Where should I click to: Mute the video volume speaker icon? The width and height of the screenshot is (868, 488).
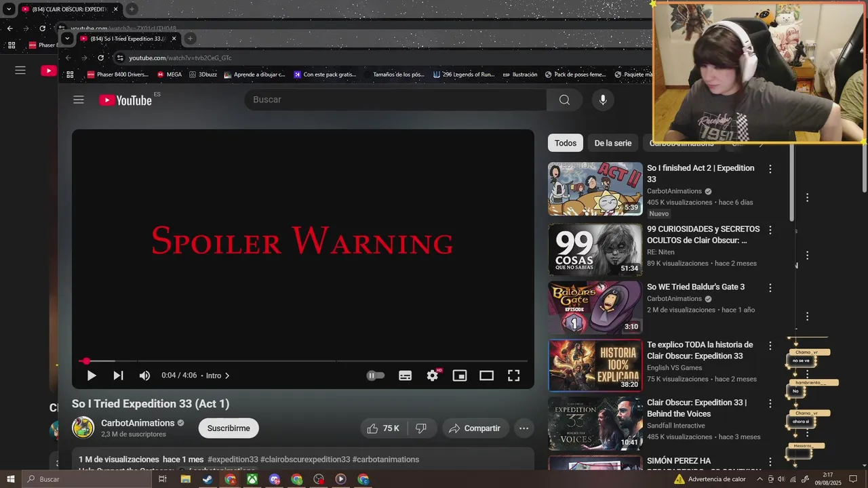click(144, 375)
